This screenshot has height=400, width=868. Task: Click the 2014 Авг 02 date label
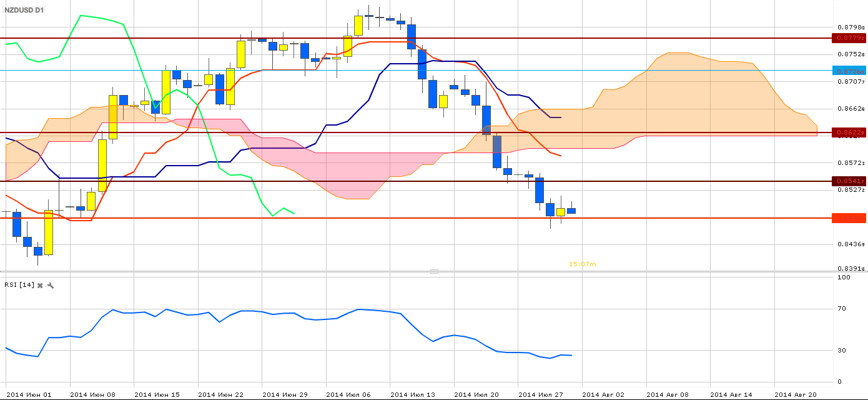pyautogui.click(x=604, y=394)
